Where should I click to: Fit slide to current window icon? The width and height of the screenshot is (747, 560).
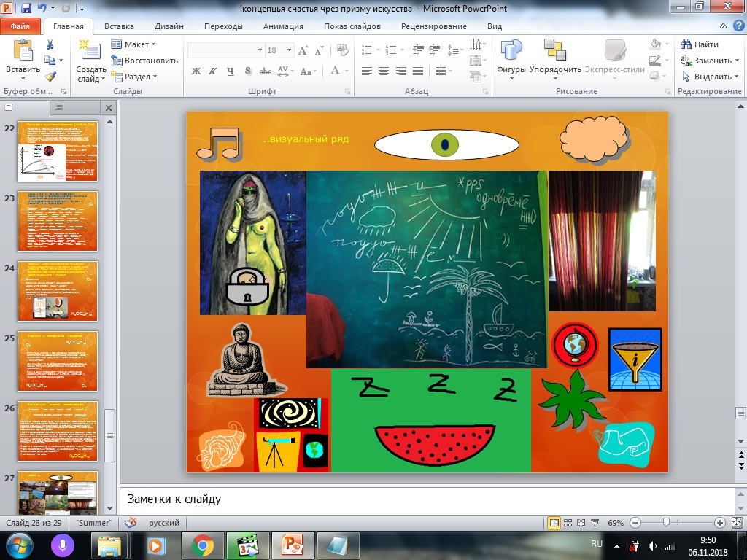coord(737,523)
